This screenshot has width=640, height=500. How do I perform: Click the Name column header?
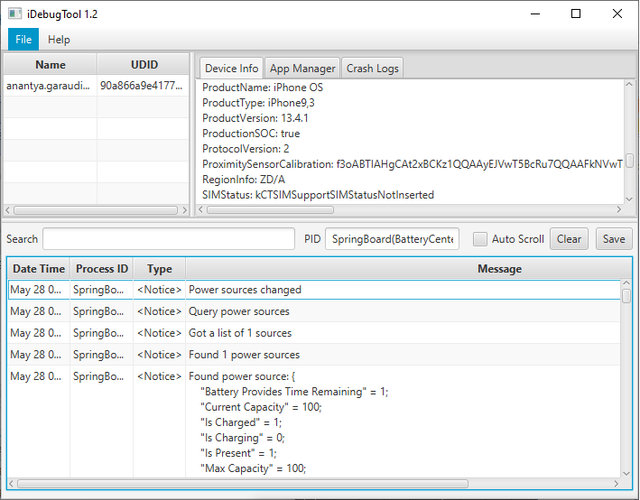pos(50,64)
